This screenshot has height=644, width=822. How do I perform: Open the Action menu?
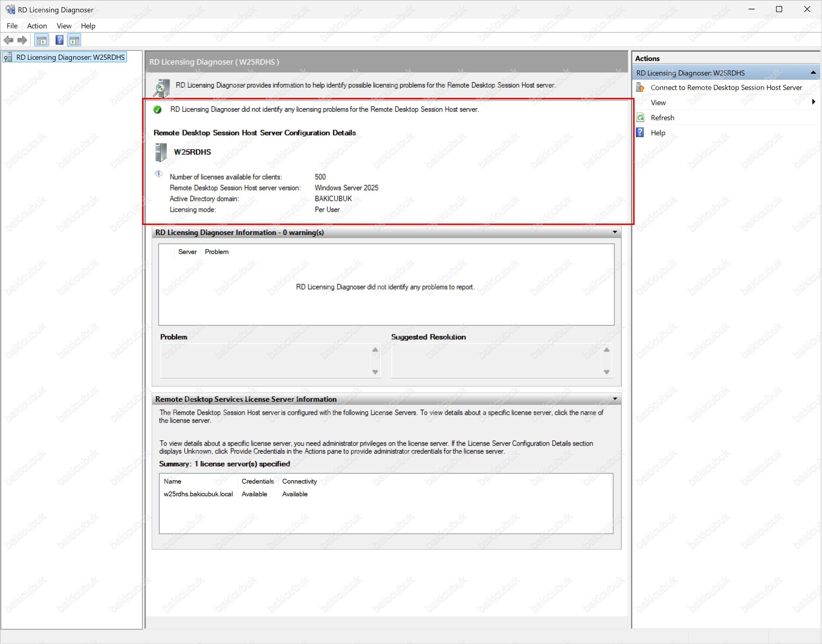click(x=37, y=26)
